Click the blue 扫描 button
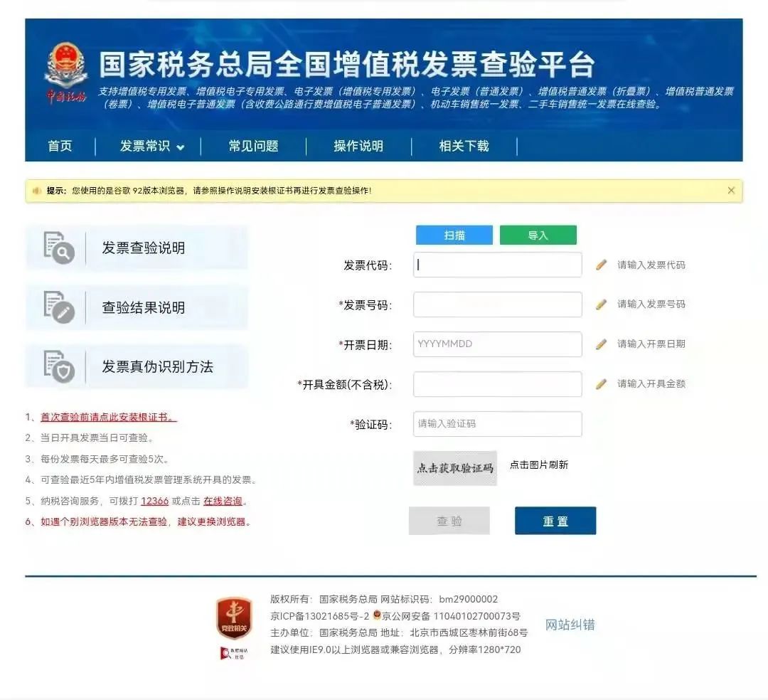This screenshot has height=700, width=768. pos(454,235)
